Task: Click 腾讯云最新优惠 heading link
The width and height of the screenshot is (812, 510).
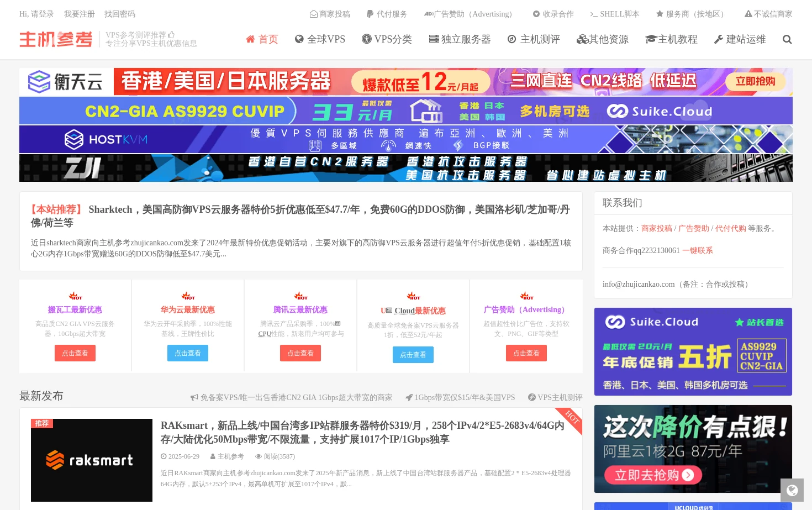Action: pyautogui.click(x=300, y=309)
